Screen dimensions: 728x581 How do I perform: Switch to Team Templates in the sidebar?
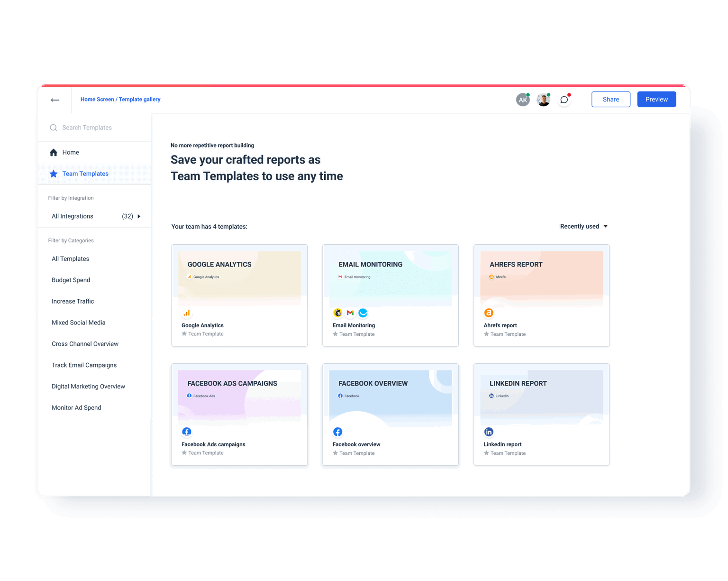(x=85, y=174)
